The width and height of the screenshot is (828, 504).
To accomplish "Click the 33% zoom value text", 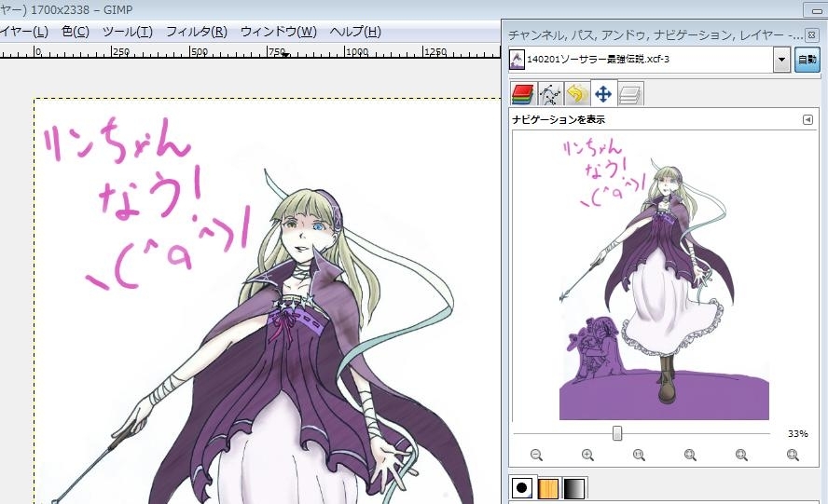I will [x=797, y=433].
